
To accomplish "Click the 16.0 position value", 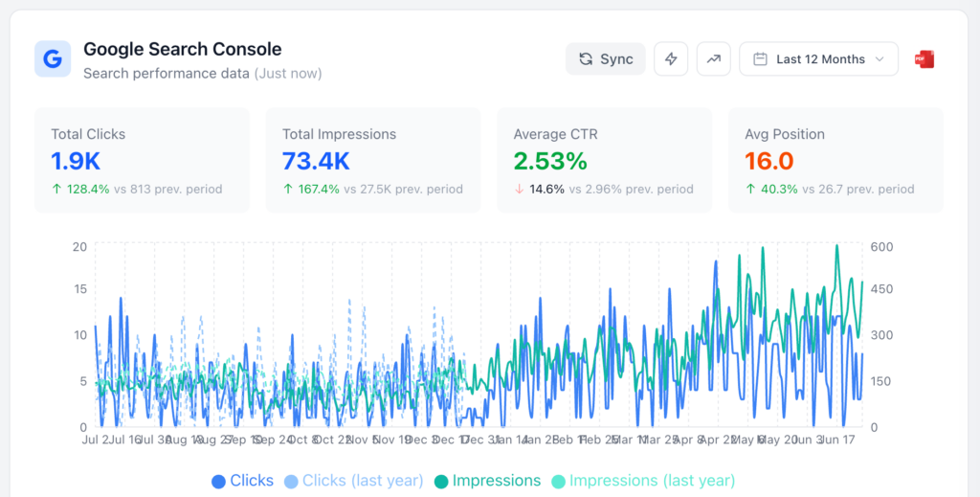I will (768, 161).
